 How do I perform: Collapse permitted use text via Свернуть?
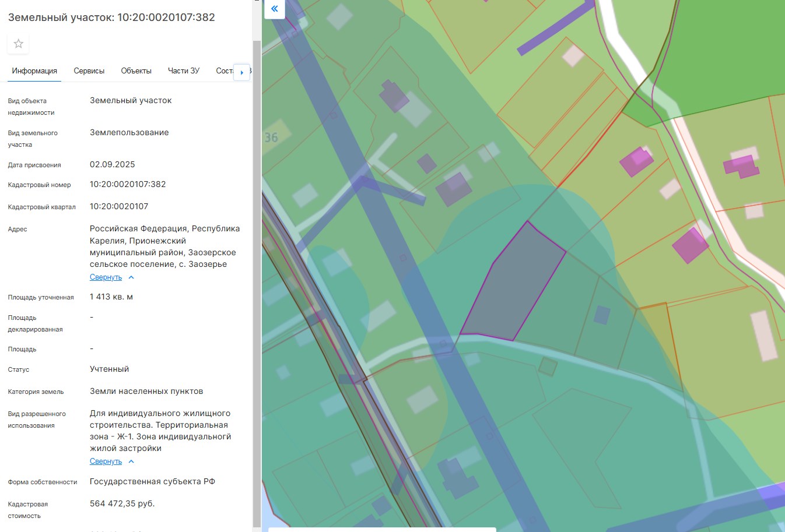point(106,461)
